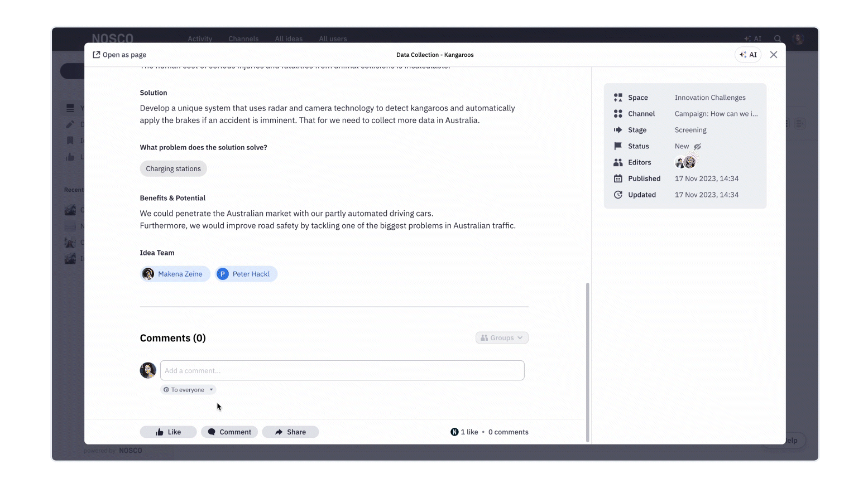
Task: Click the Channel icon in the details panel
Action: [618, 114]
